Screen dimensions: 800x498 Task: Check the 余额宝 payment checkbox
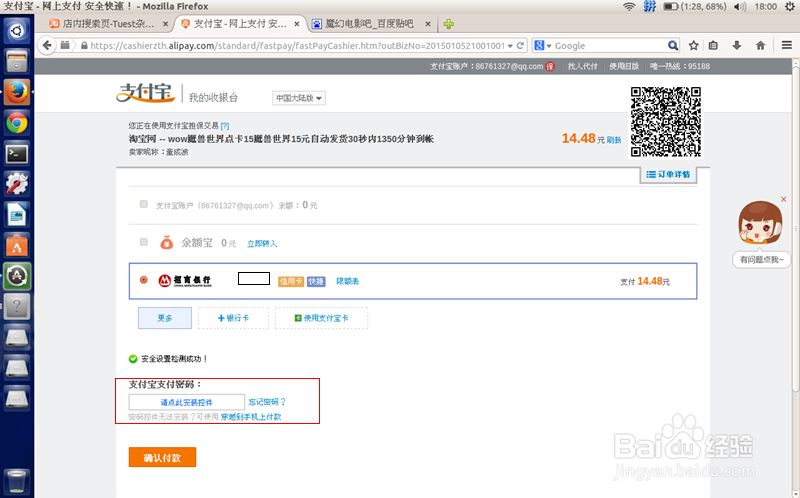tap(144, 242)
